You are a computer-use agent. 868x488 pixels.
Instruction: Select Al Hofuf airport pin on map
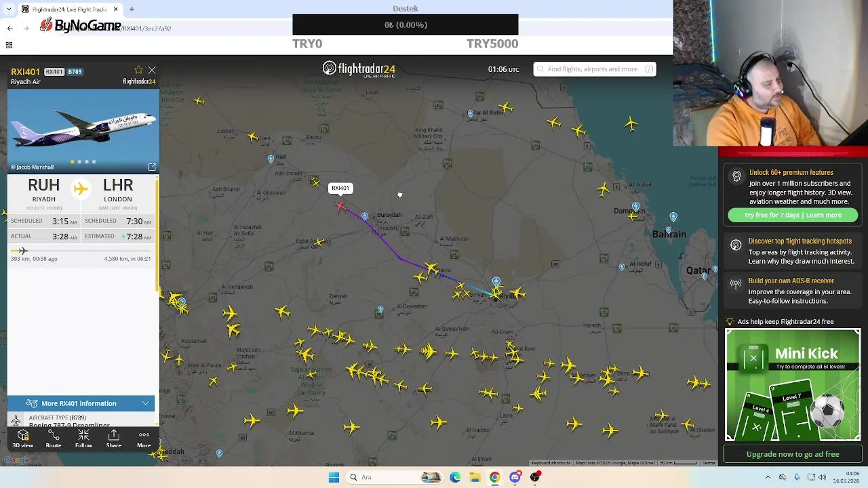(622, 267)
